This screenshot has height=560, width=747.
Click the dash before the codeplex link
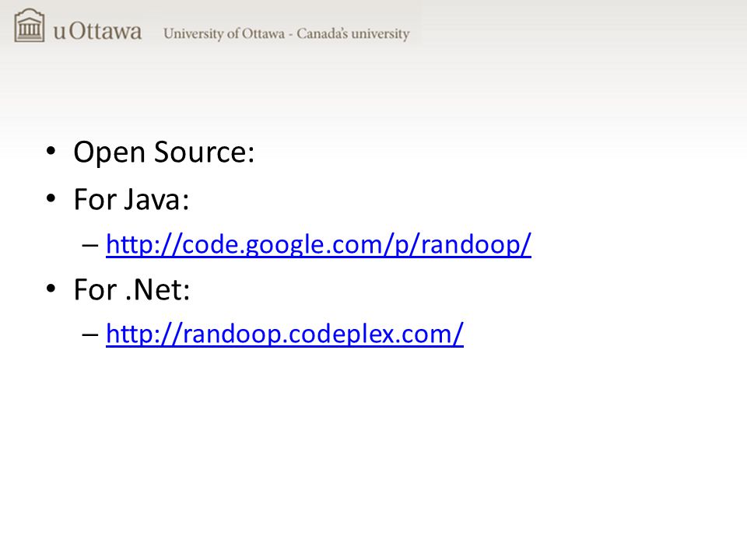pos(90,334)
